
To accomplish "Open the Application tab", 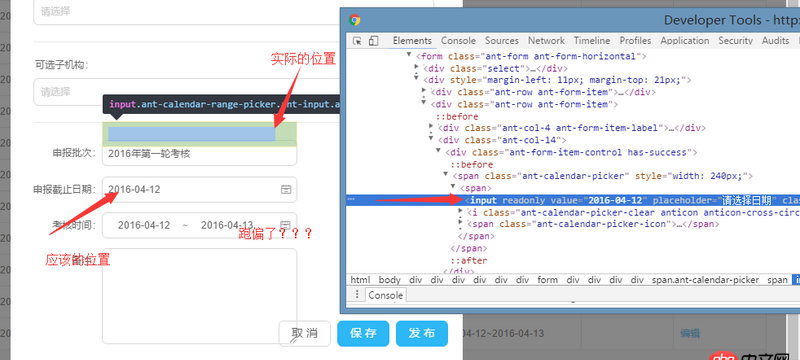I will pos(685,41).
